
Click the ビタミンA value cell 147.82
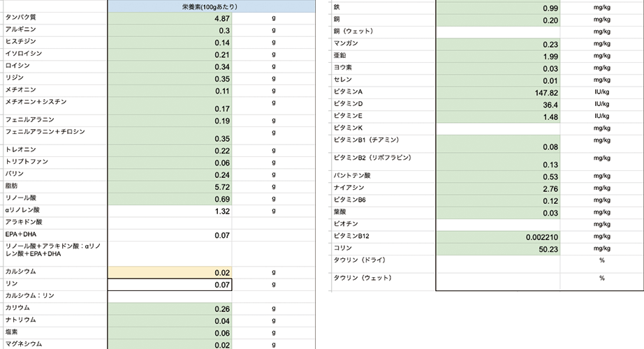(498, 92)
